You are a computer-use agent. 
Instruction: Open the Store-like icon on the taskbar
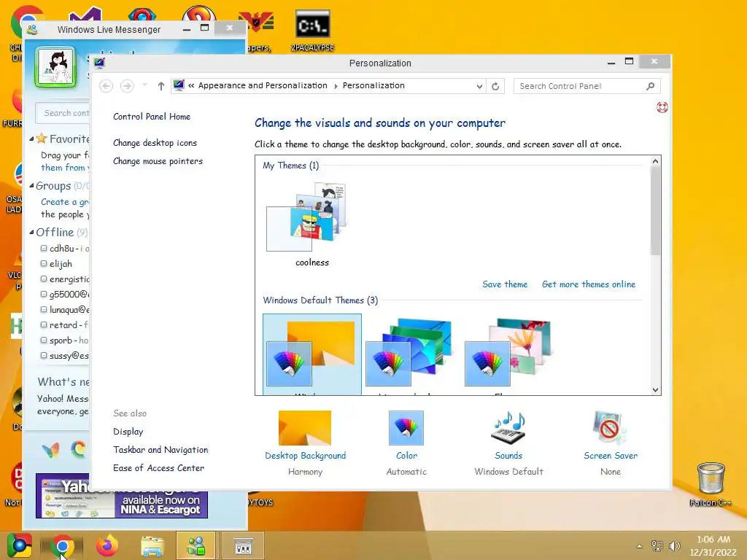coord(243,546)
